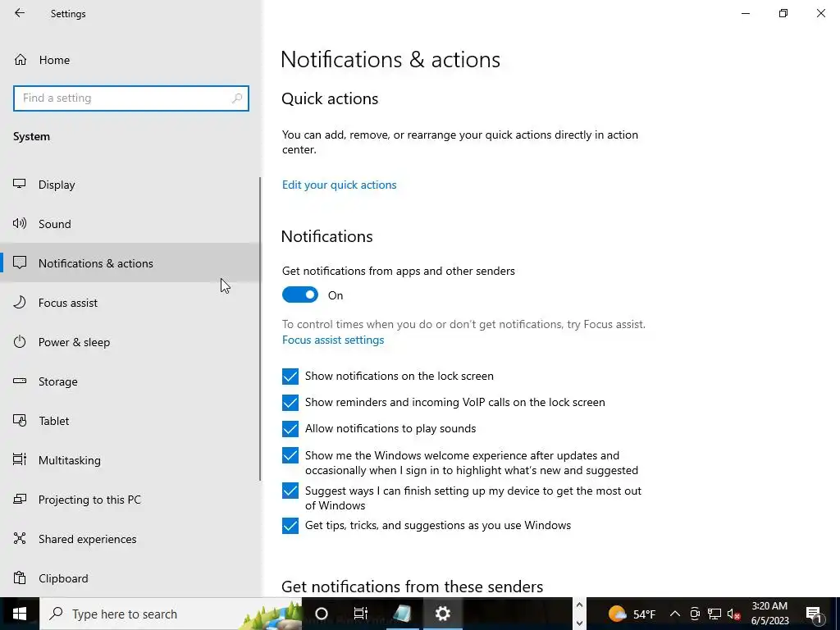This screenshot has width=840, height=630.
Task: Go back using the Settings back arrow
Action: pos(20,13)
